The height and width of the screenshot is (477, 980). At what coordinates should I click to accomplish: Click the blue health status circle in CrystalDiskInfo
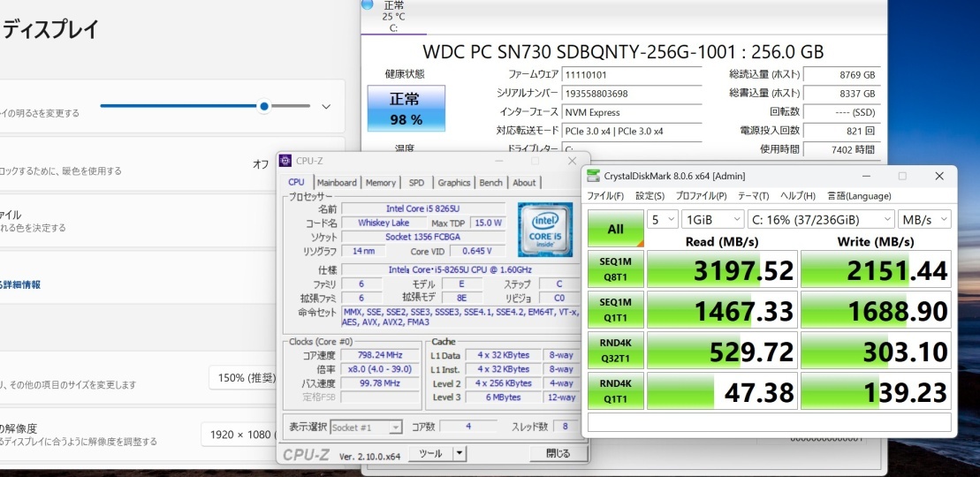point(367,4)
